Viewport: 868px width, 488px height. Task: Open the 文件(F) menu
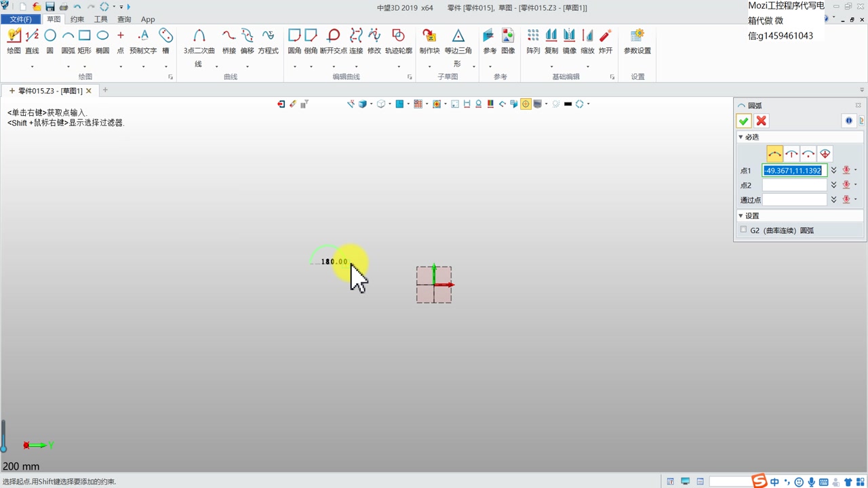coord(20,19)
